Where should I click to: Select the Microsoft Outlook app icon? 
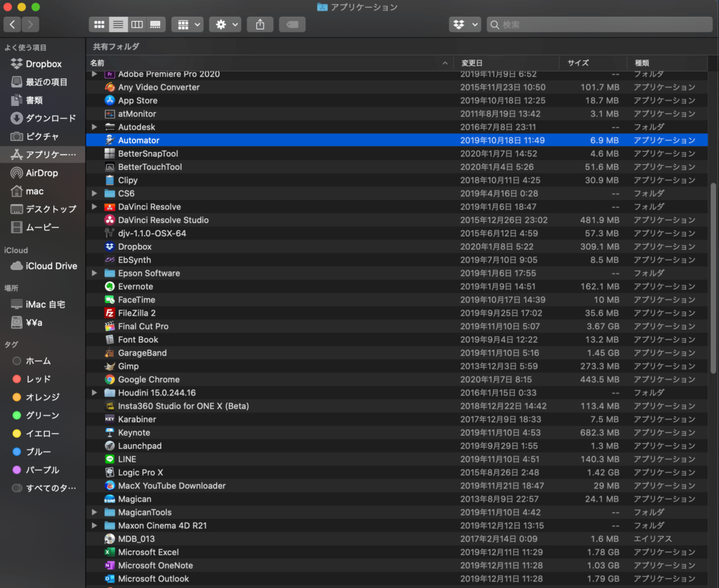pos(110,579)
